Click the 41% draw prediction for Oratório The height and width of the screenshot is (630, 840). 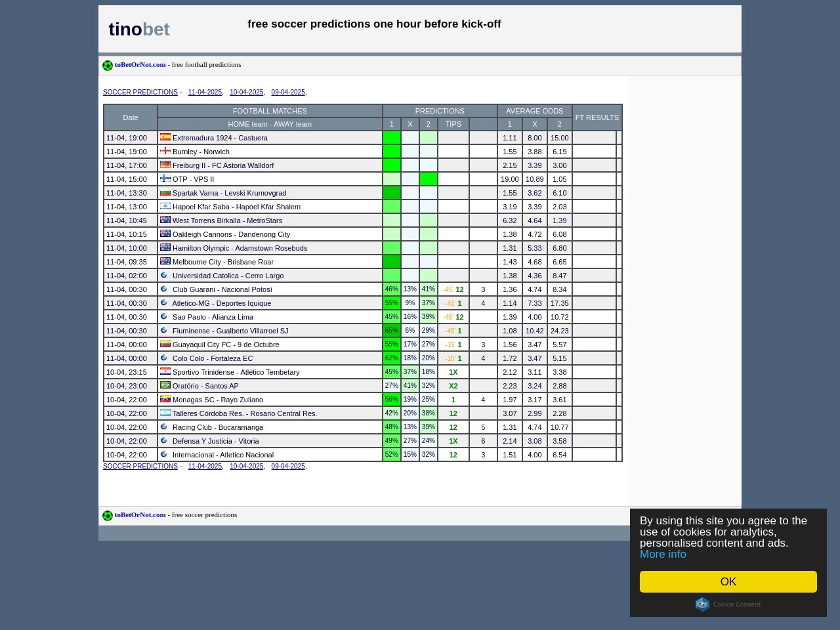410,386
